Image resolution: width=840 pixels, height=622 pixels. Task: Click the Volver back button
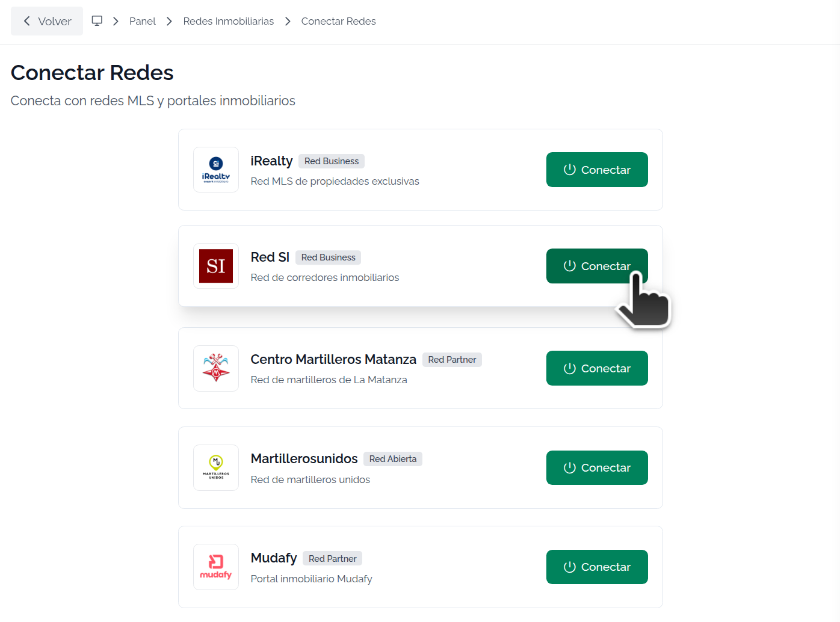pyautogui.click(x=47, y=21)
